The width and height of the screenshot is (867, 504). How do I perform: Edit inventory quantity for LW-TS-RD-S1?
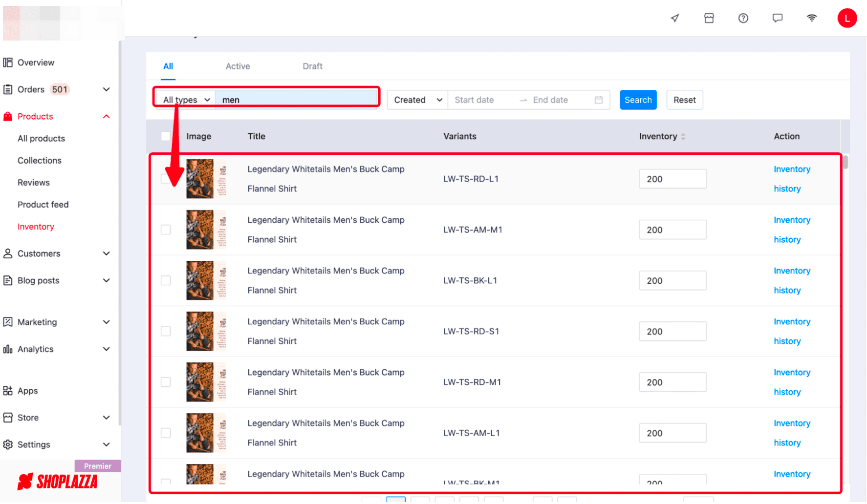(672, 331)
